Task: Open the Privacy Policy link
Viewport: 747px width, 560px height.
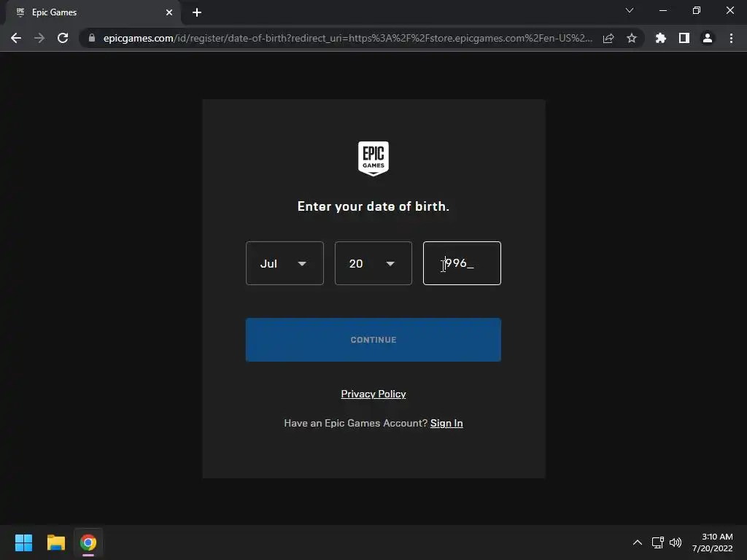Action: click(x=373, y=394)
